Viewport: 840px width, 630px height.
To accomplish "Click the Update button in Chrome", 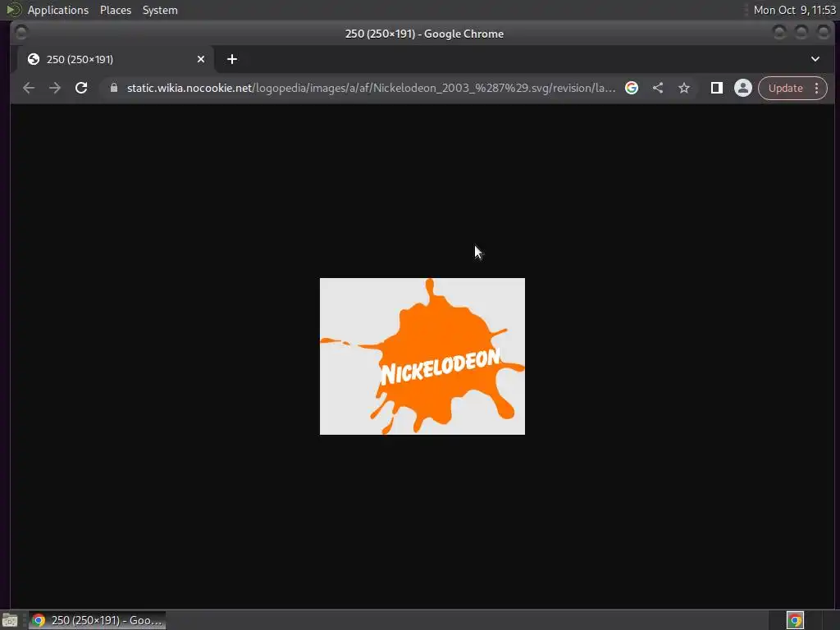I will click(785, 88).
